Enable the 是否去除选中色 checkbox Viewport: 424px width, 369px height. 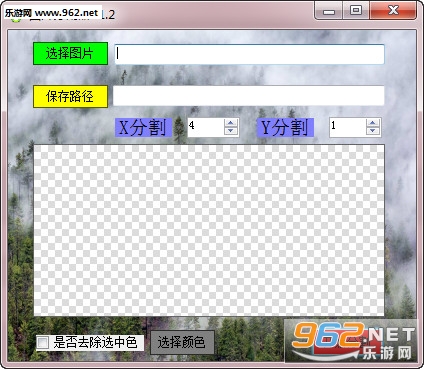click(43, 342)
